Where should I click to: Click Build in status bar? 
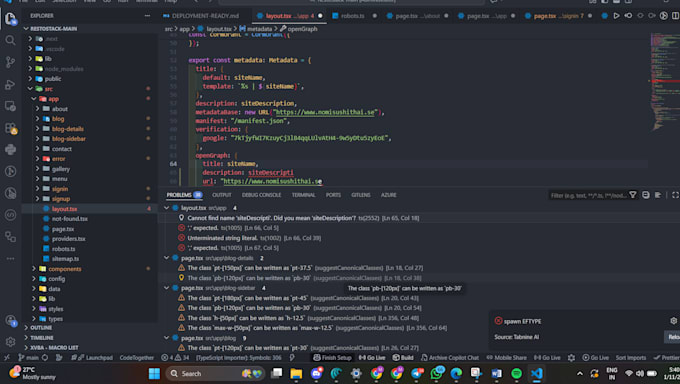[403, 358]
